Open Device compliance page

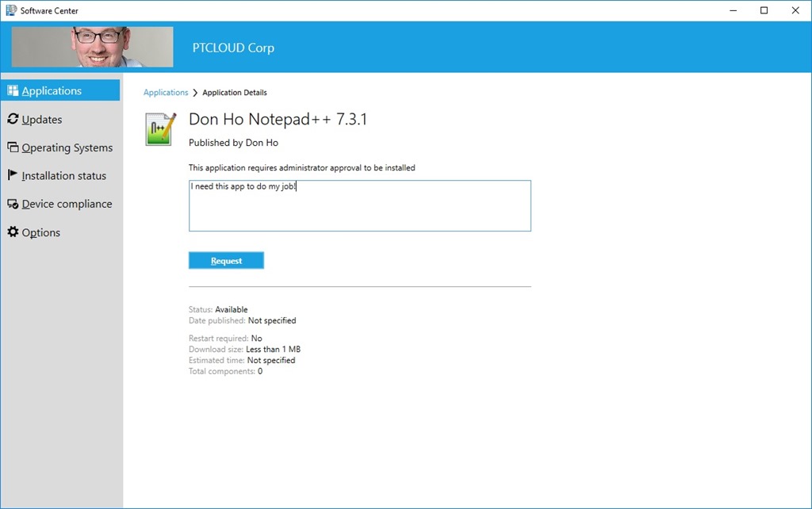click(x=60, y=204)
